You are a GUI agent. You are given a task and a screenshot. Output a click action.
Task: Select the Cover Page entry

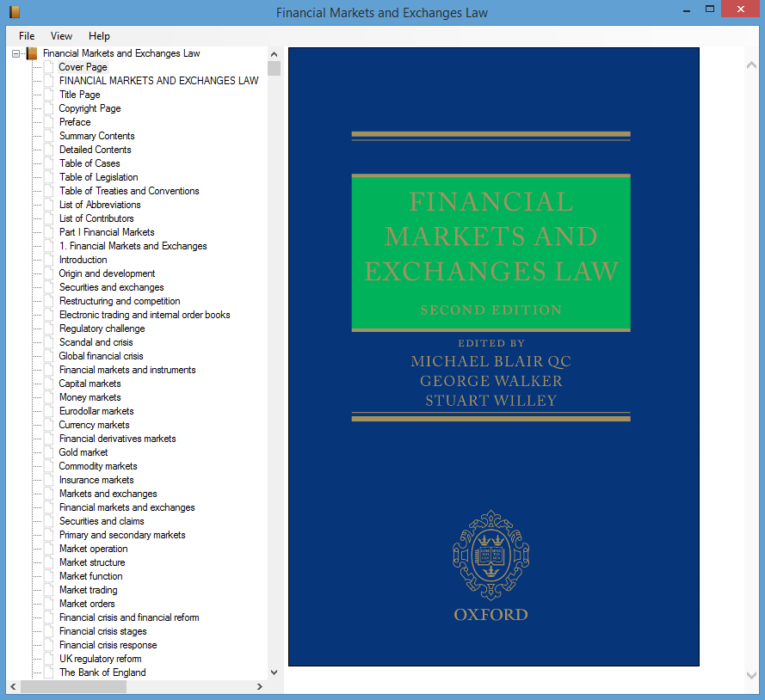click(83, 67)
